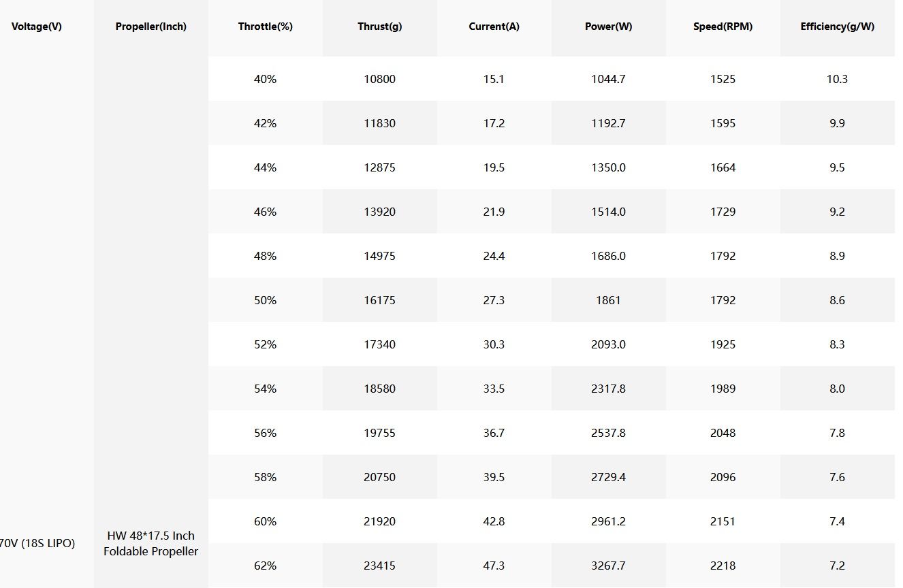Click the Current(A) column header
Image resolution: width=903 pixels, height=588 pixels.
(494, 27)
